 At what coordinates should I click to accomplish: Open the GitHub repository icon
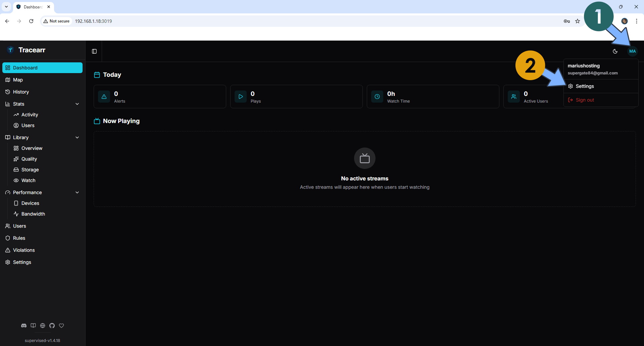[x=52, y=325]
